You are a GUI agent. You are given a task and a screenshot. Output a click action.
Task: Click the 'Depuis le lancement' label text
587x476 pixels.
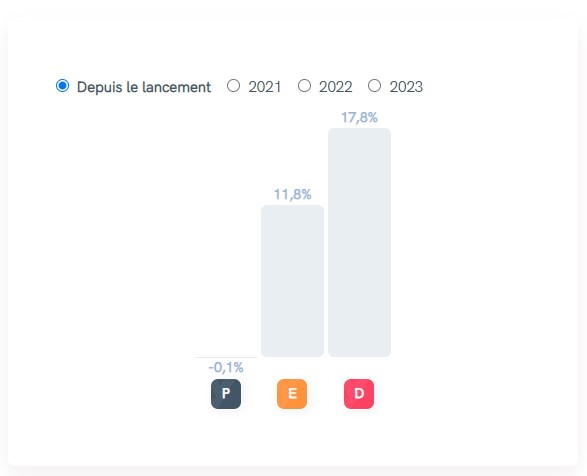tap(144, 87)
